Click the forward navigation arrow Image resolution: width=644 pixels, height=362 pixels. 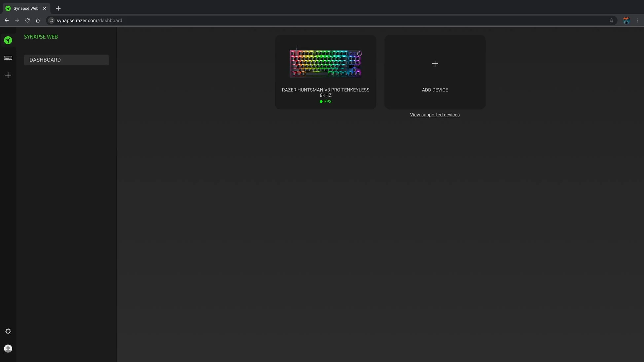[17, 20]
